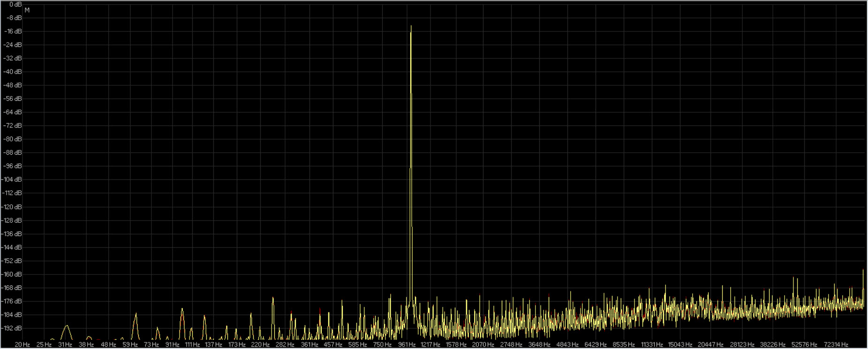This screenshot has height=349, width=868.
Task: Click the 20 Hz frequency label
Action: tap(22, 344)
